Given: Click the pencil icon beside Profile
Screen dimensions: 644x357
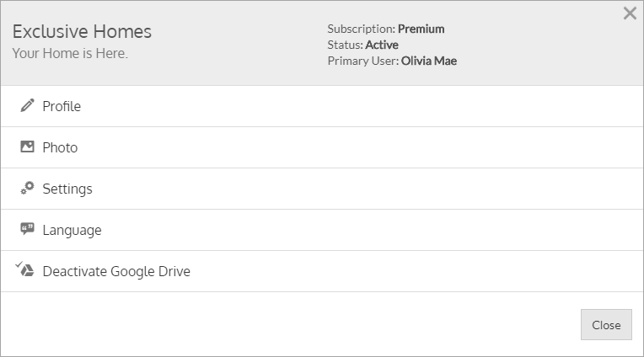Looking at the screenshot, I should 27,106.
